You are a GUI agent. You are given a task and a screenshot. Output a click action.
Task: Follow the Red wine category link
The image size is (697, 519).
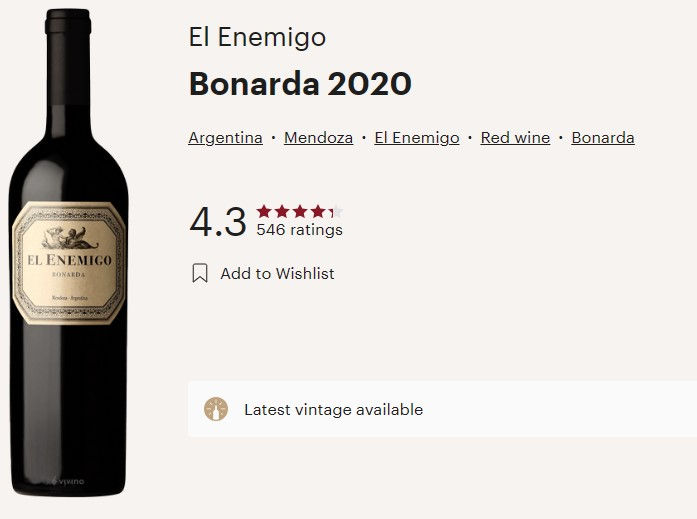pos(515,138)
